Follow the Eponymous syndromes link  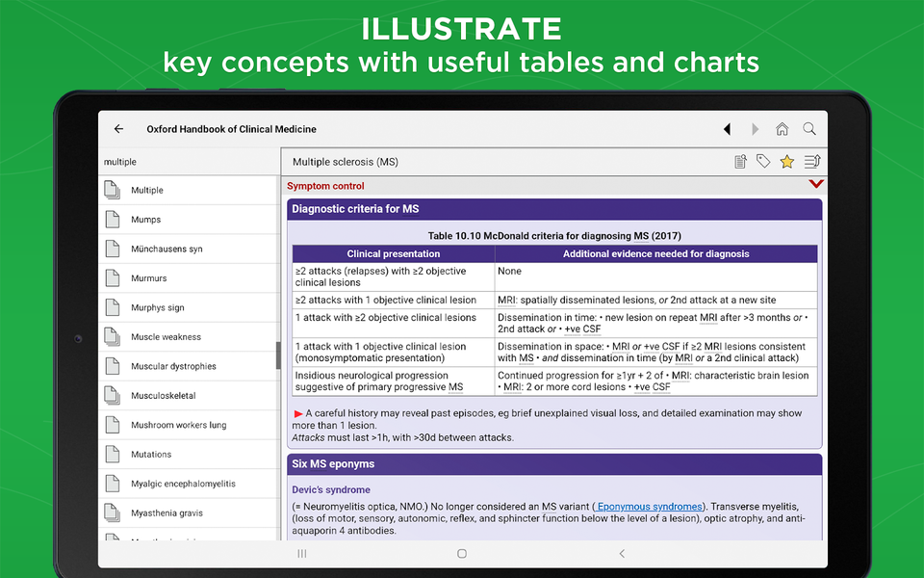tap(649, 507)
